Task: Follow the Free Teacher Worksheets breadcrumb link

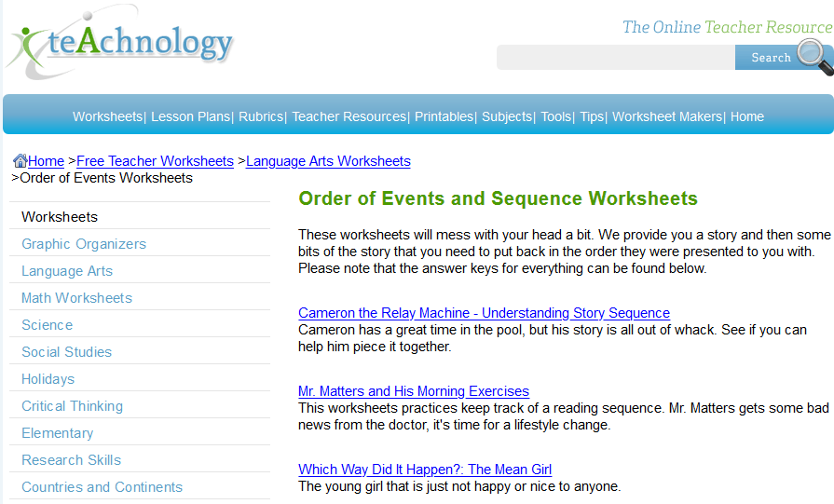Action: [x=155, y=161]
